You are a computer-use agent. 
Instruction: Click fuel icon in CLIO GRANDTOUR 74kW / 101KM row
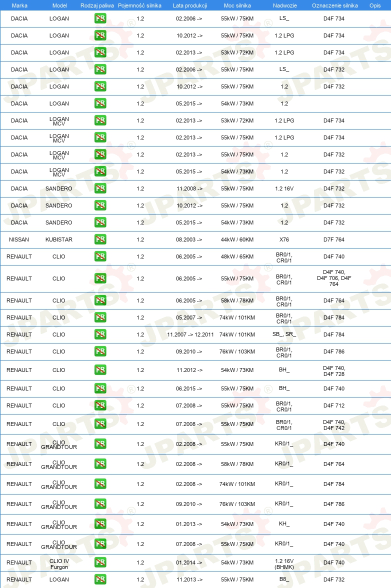pos(100,484)
